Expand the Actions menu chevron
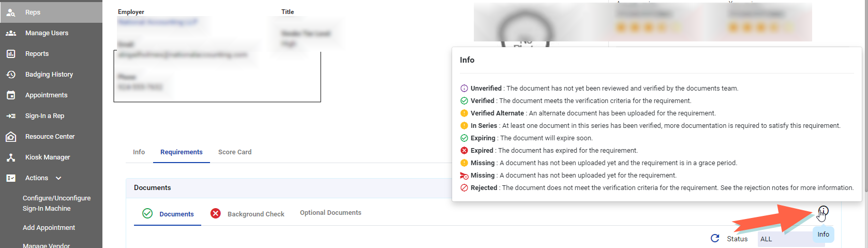This screenshot has height=248, width=868. [x=58, y=178]
